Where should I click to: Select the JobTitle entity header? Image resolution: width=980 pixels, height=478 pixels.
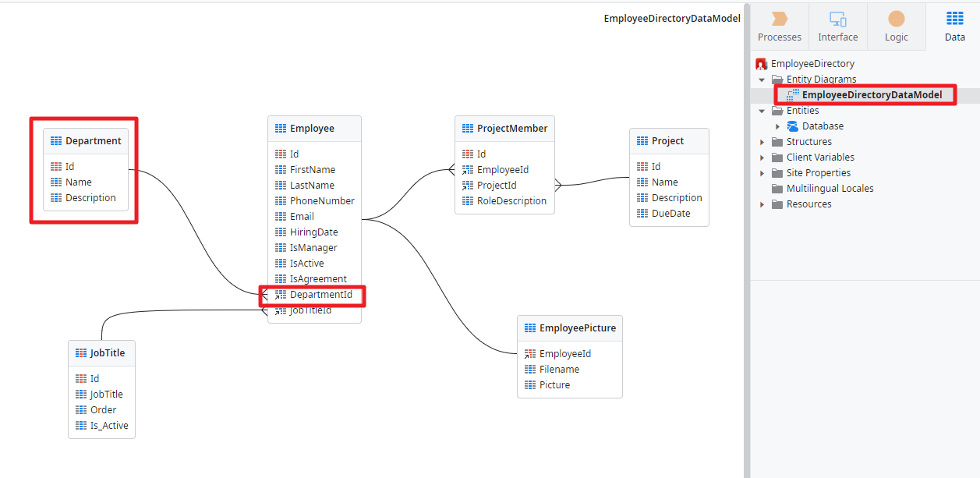tap(101, 353)
